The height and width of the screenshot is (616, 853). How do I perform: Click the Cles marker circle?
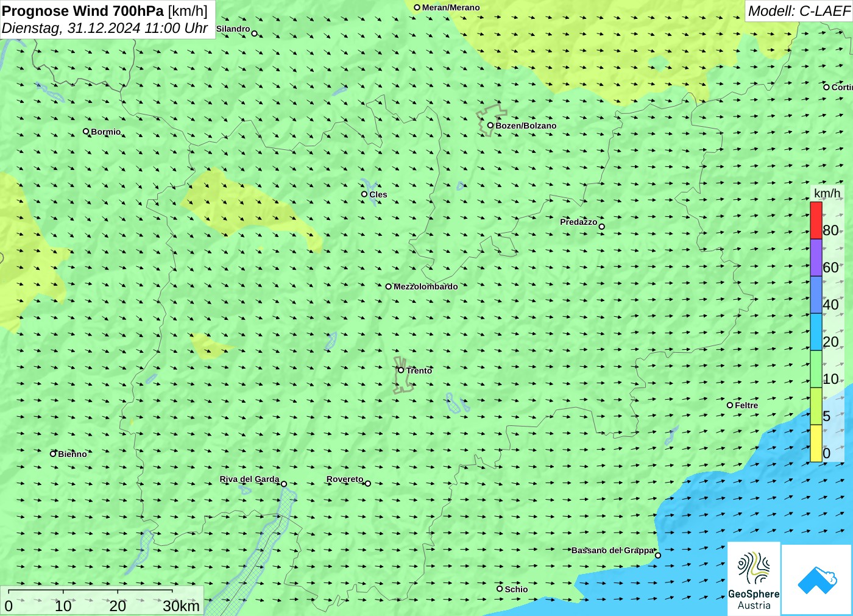(364, 194)
